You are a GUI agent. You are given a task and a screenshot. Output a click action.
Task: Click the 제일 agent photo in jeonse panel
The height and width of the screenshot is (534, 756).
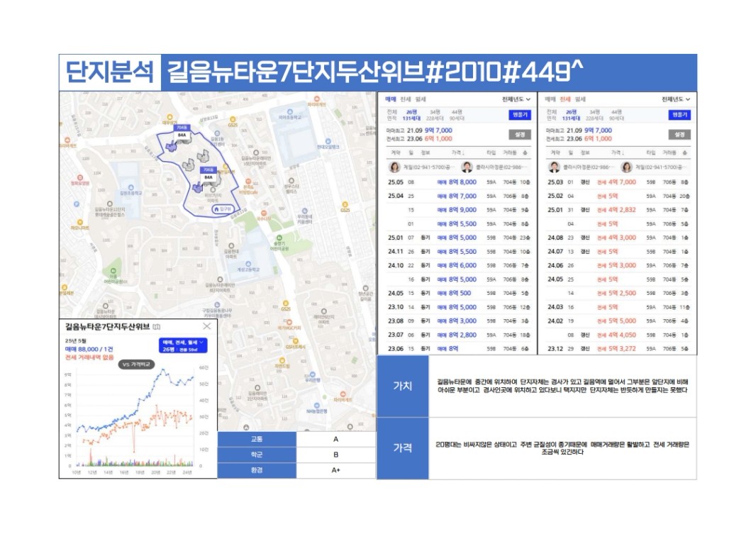point(626,167)
